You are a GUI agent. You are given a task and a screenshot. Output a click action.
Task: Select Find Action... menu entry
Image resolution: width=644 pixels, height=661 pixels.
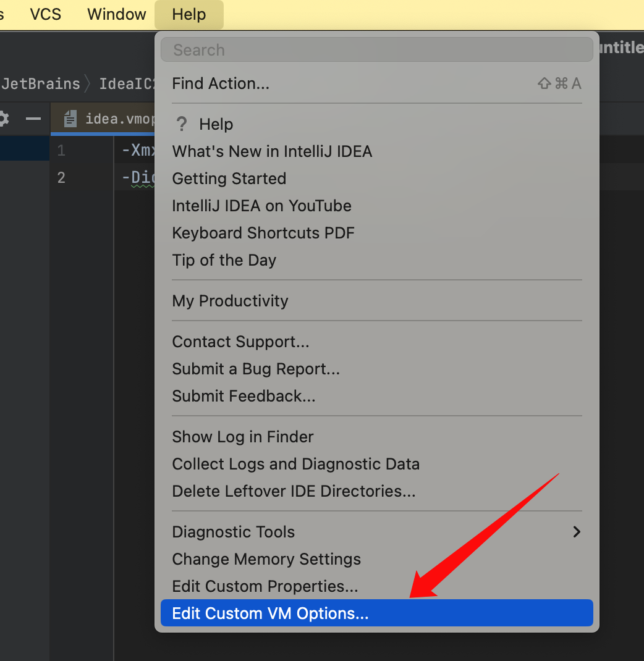[221, 83]
